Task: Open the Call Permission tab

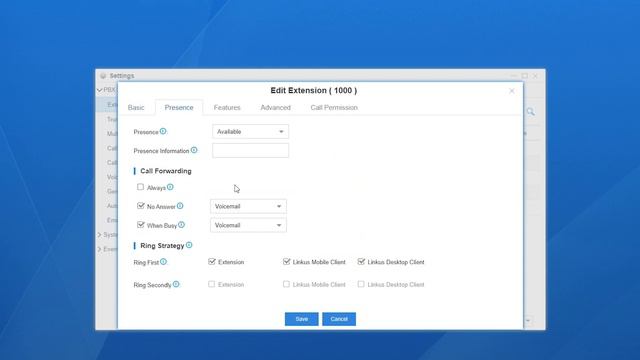Action: (334, 107)
